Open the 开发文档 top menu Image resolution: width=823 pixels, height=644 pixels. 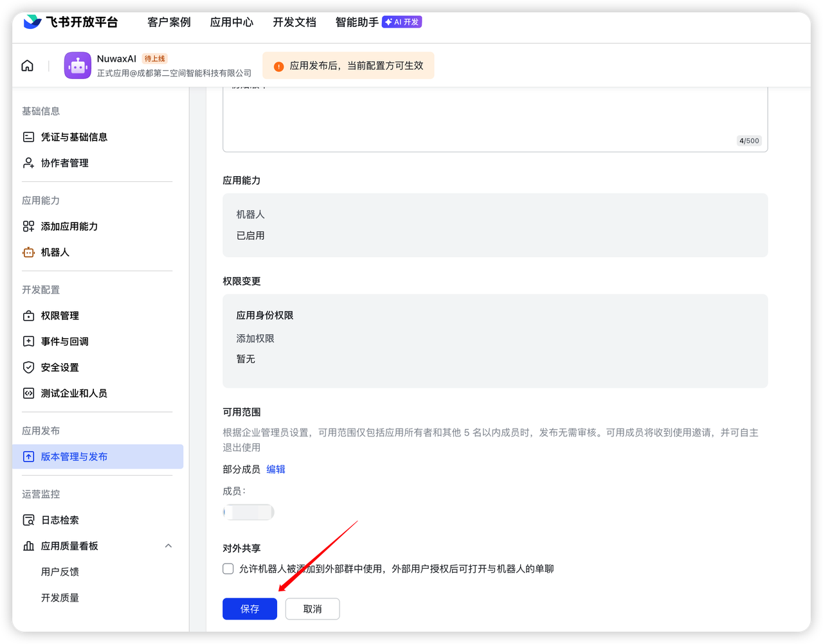[x=294, y=22]
